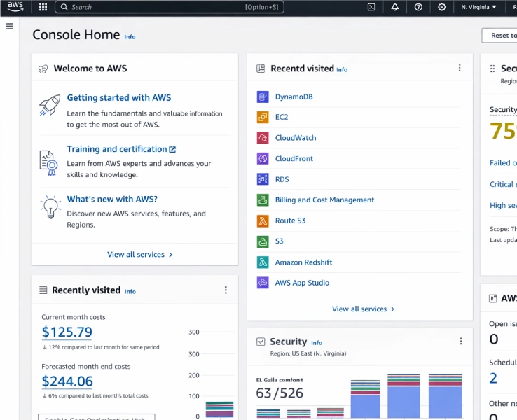Click the AWS logo in the navigation bar

15,6
